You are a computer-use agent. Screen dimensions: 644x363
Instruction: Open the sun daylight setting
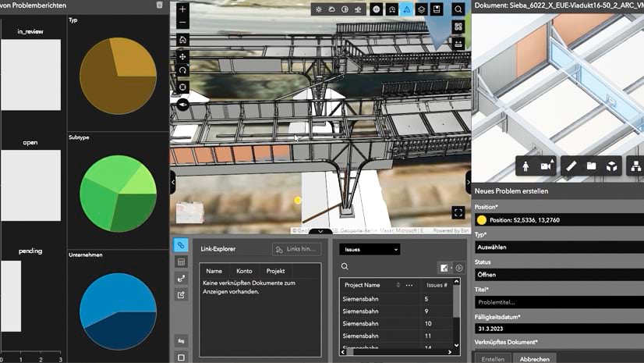319,9
